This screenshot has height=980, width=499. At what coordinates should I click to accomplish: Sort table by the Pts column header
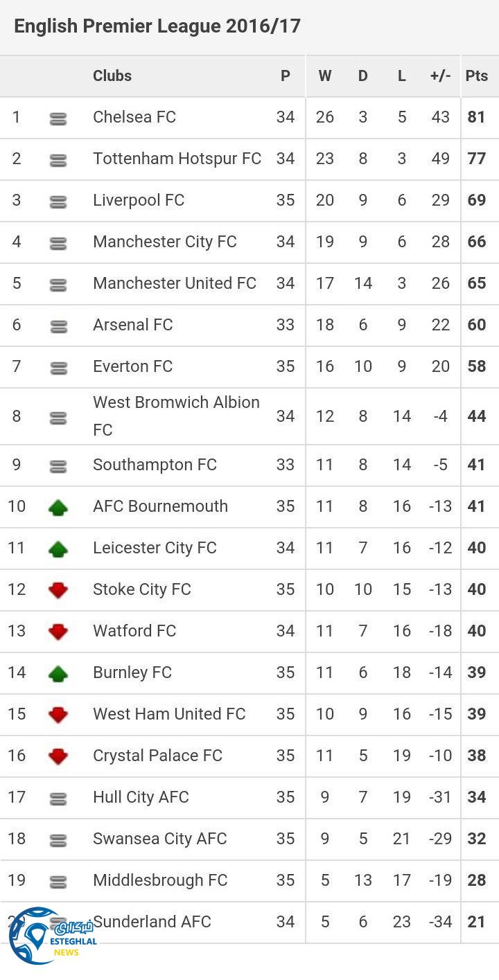(x=477, y=76)
